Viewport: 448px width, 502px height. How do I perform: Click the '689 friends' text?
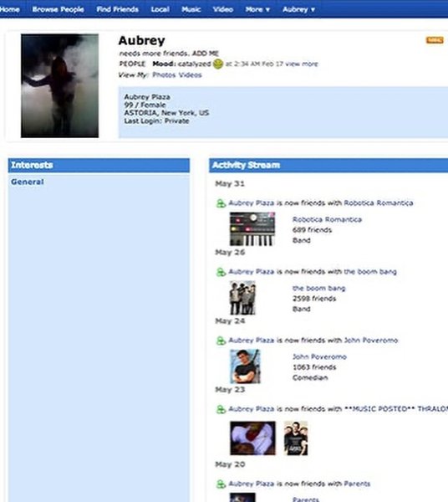click(x=312, y=230)
